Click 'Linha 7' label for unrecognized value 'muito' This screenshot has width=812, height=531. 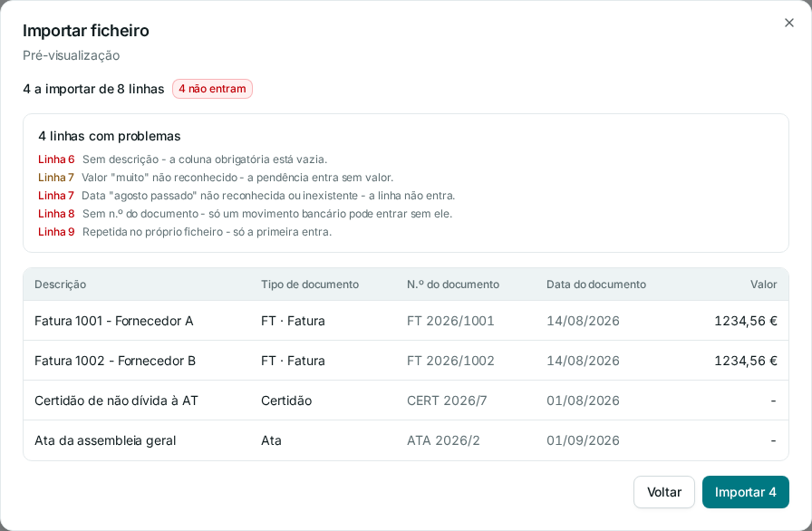click(x=56, y=178)
